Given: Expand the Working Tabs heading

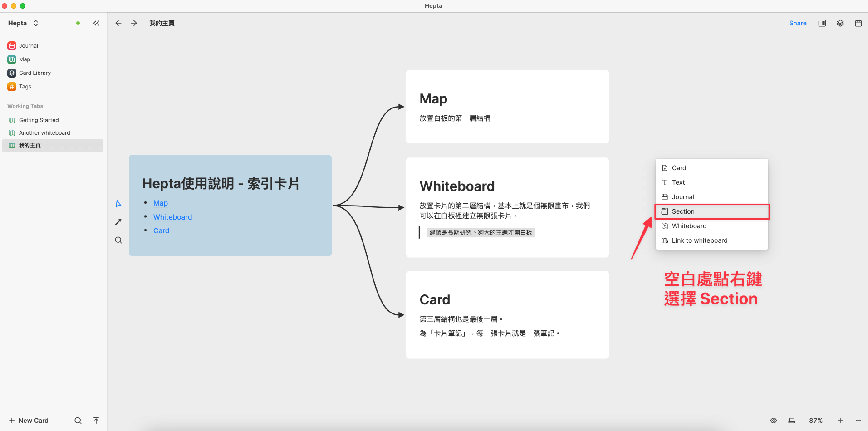Looking at the screenshot, I should point(25,106).
